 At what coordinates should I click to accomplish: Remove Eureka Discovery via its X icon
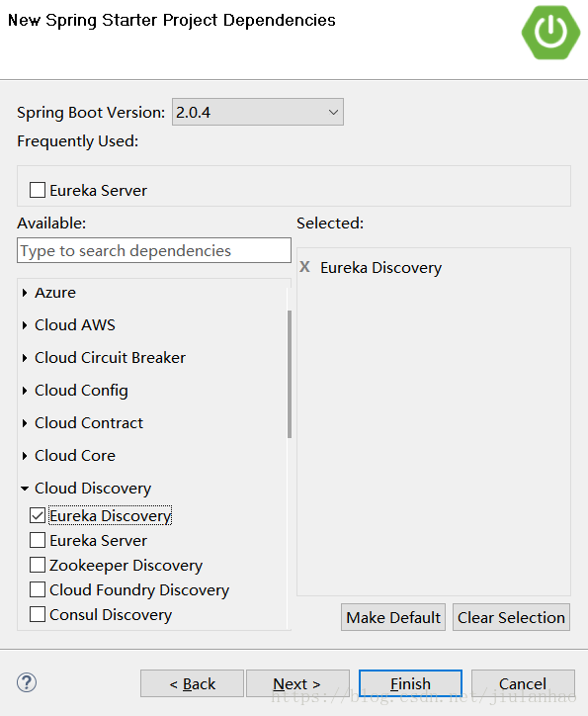click(304, 267)
